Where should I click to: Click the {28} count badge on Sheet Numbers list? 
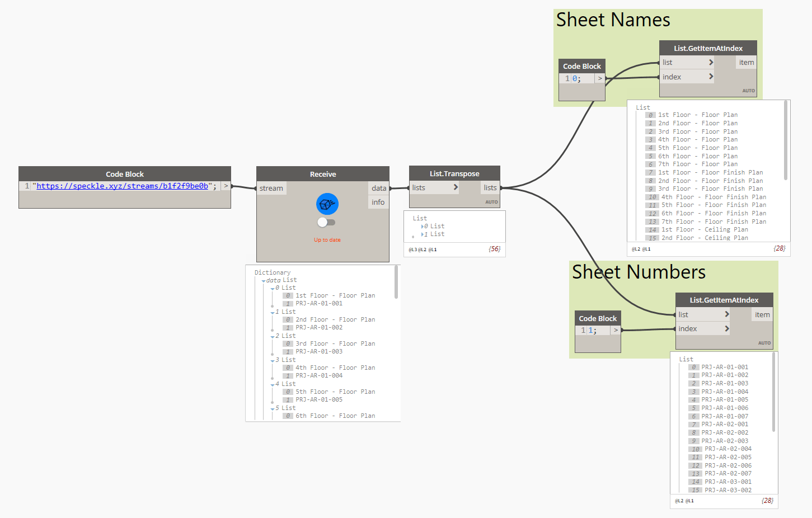(767, 501)
